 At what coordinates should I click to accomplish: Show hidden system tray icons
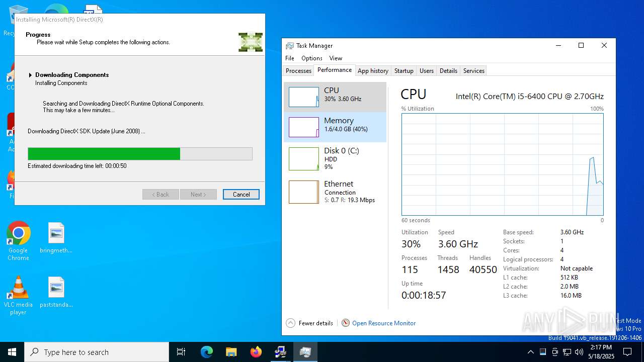[x=530, y=352]
